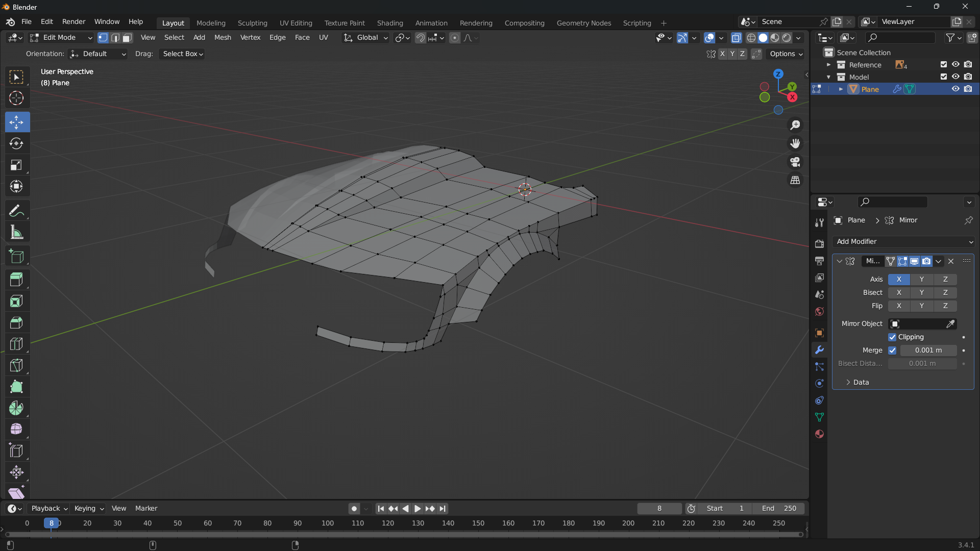Screen dimensions: 980x551
Task: Select the Rotate tool in toolbar
Action: [x=16, y=144]
